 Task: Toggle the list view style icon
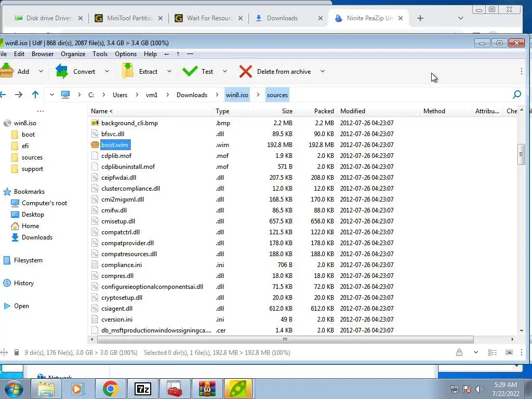(493, 353)
